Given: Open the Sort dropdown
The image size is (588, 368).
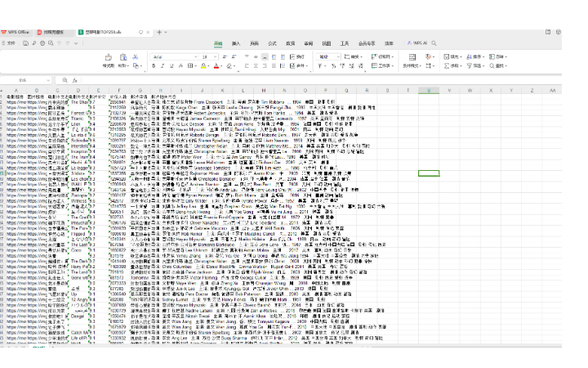Looking at the screenshot, I should click(x=475, y=56).
